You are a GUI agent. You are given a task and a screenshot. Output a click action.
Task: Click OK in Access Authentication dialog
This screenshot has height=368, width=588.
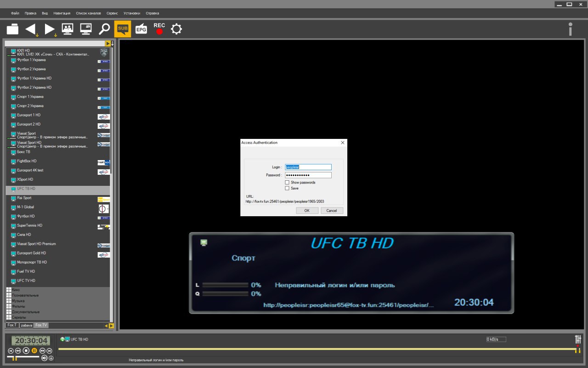(x=307, y=211)
